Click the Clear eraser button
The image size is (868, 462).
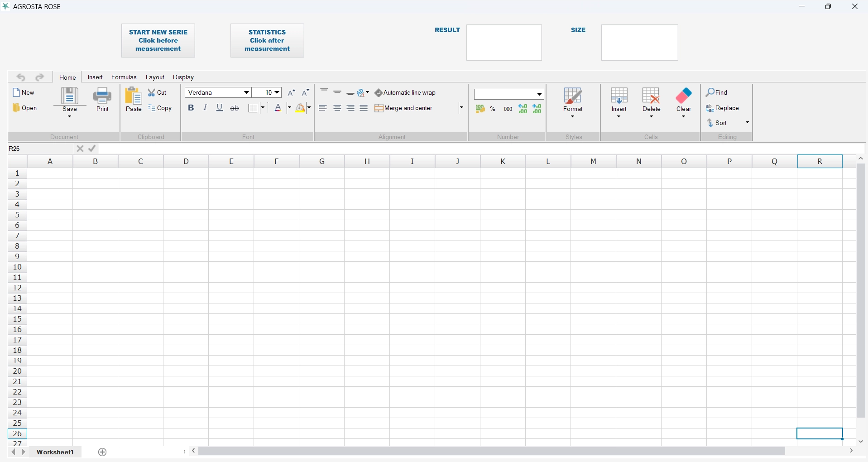click(x=684, y=103)
